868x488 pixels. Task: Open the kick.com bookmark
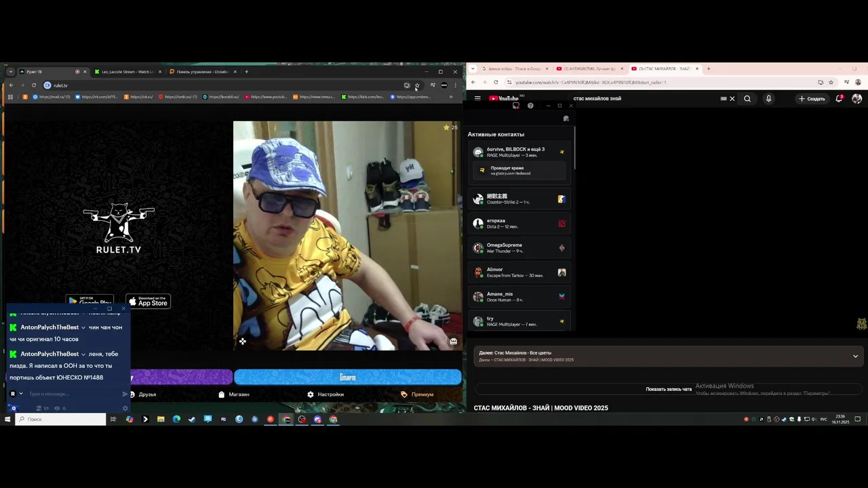pyautogui.click(x=363, y=97)
